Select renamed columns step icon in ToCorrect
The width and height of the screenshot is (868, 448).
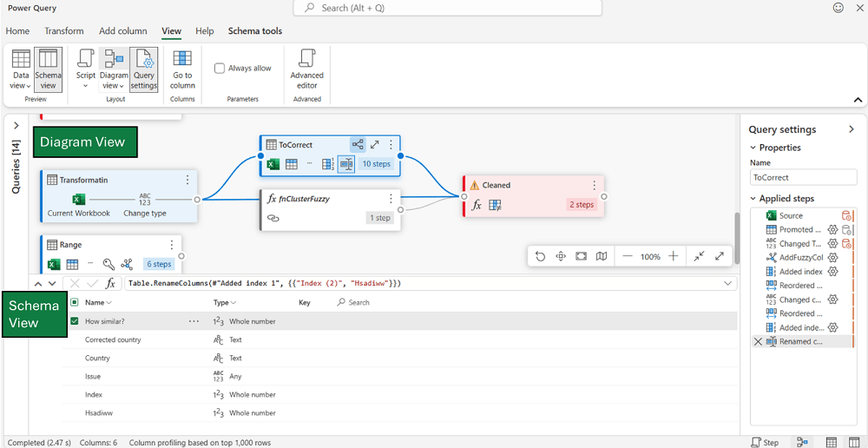pos(346,164)
